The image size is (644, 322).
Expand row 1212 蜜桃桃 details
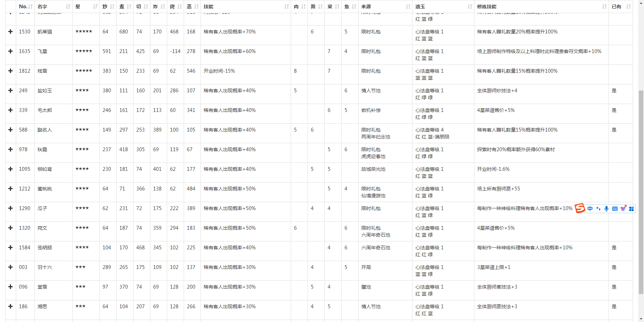11,189
